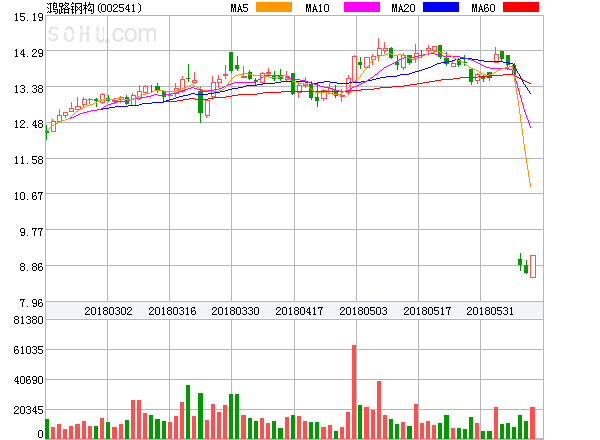Image resolution: width=600 pixels, height=440 pixels.
Task: Click the final red volume bar at the chart's end
Action: 532,423
